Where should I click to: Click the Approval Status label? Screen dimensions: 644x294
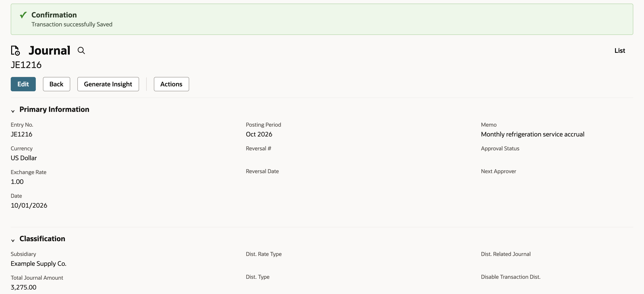[500, 148]
